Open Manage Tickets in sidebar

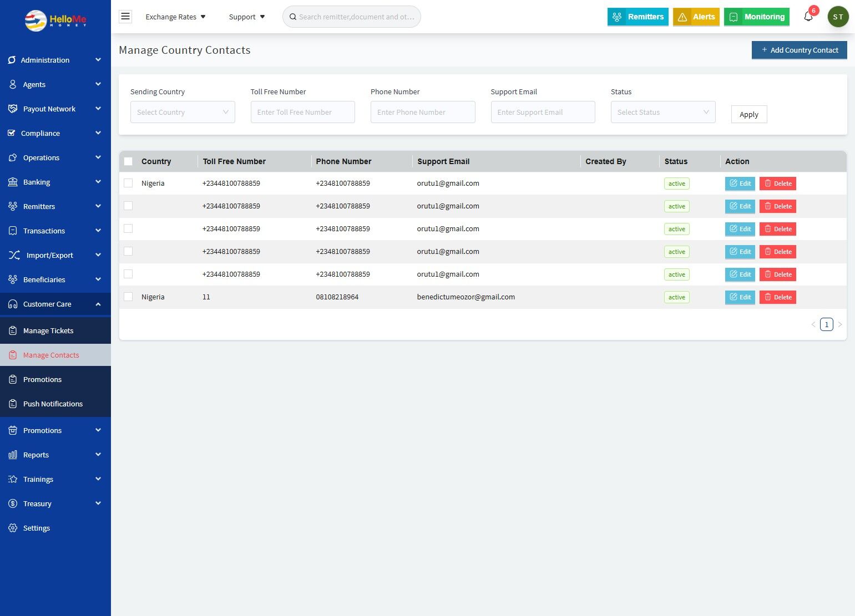[x=48, y=330]
